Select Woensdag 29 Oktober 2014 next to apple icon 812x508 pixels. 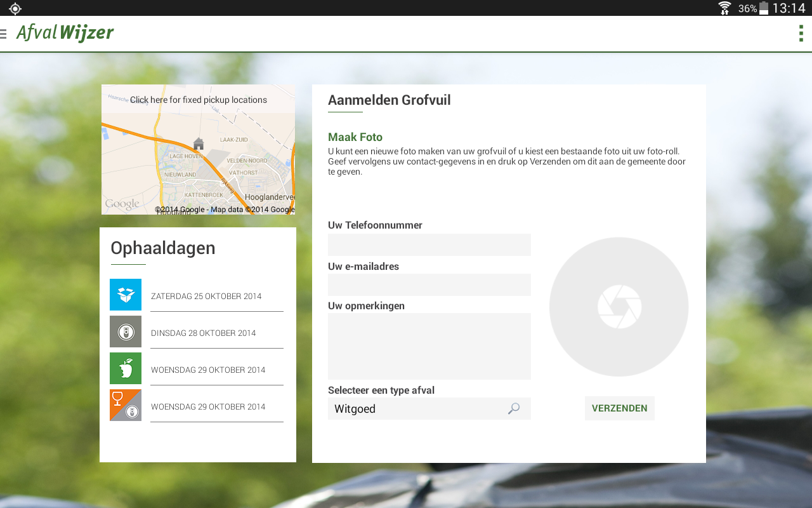(x=208, y=370)
